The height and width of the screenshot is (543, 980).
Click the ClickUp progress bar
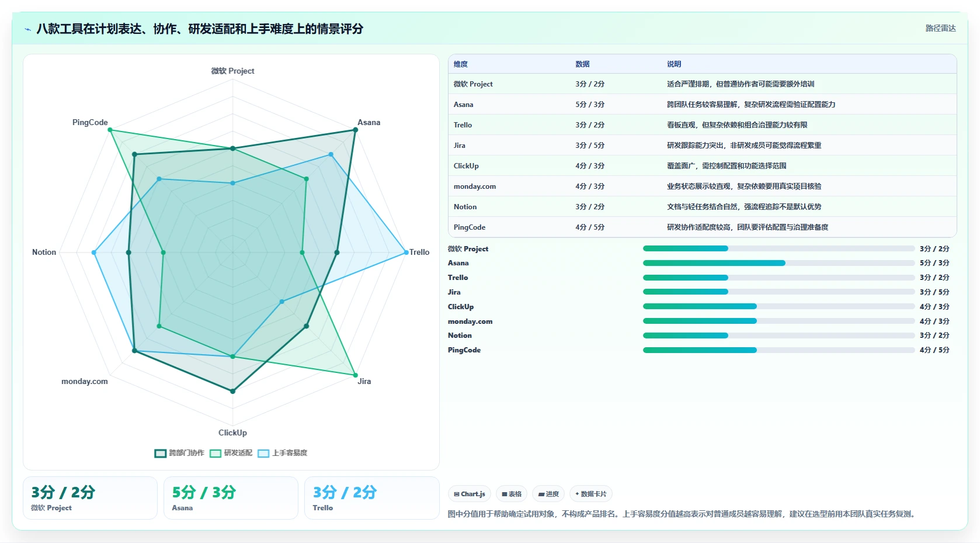pos(779,306)
